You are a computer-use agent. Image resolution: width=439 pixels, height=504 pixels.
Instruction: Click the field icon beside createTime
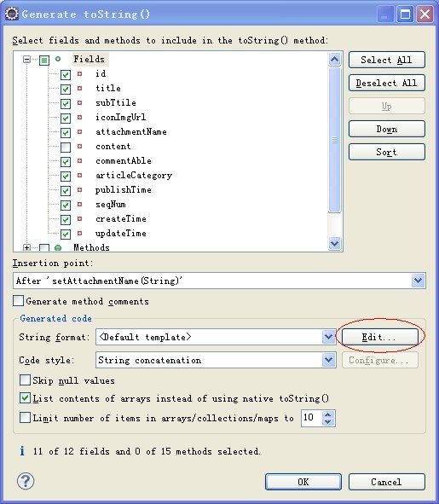pos(79,218)
